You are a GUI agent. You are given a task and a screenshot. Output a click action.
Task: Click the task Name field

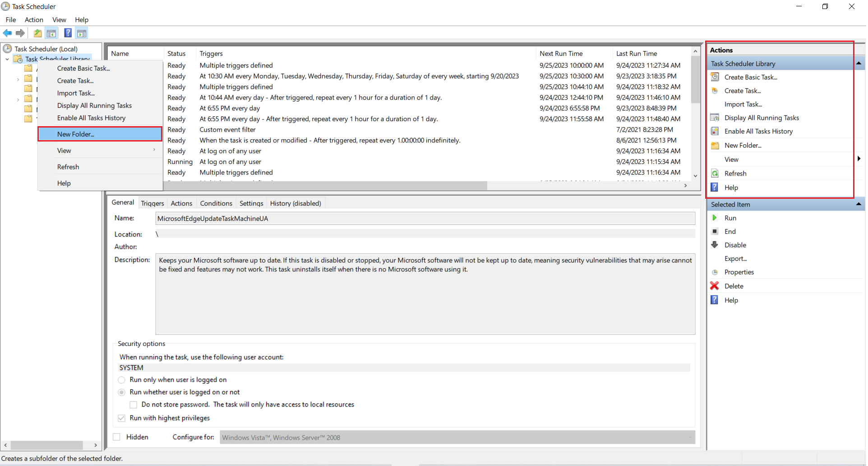(425, 219)
